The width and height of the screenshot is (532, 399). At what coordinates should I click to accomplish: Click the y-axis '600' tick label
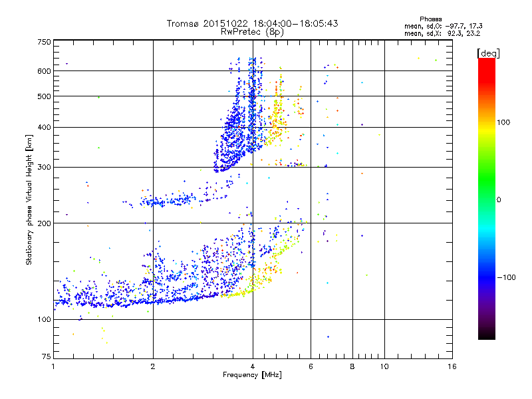click(x=44, y=71)
